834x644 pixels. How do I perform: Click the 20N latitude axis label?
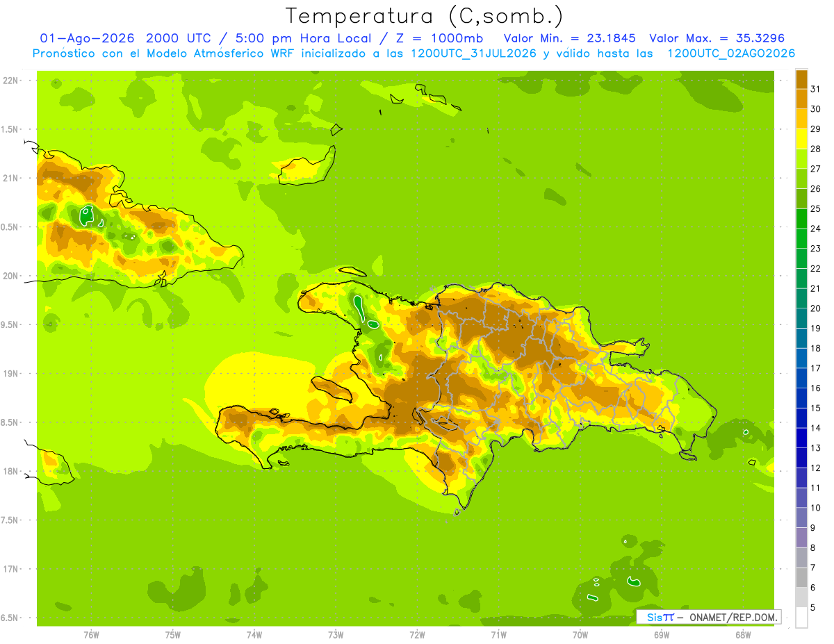(10, 276)
